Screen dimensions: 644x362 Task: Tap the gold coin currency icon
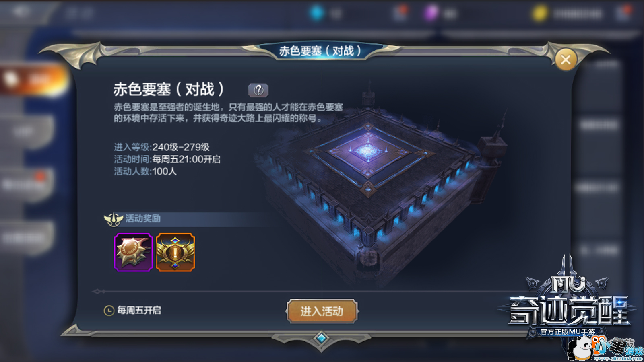540,14
